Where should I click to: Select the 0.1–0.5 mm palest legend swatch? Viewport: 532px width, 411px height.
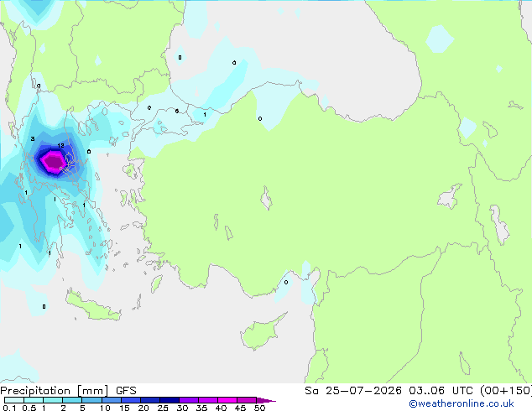coord(14,400)
